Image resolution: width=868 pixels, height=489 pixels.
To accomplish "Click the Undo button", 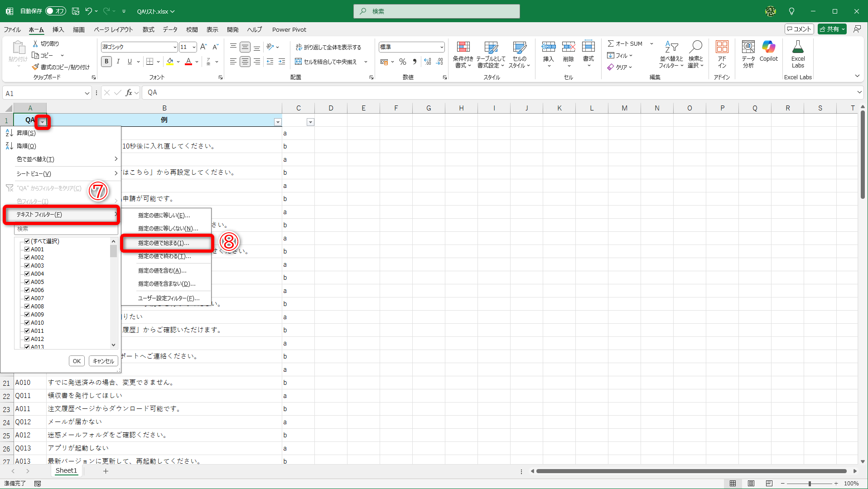I will pos(89,11).
